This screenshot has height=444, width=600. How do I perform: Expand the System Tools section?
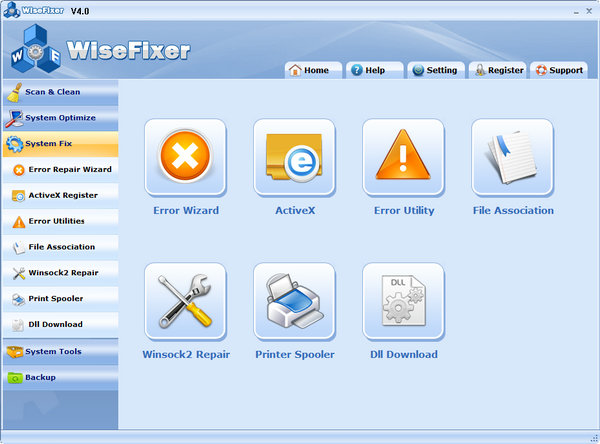pos(58,352)
